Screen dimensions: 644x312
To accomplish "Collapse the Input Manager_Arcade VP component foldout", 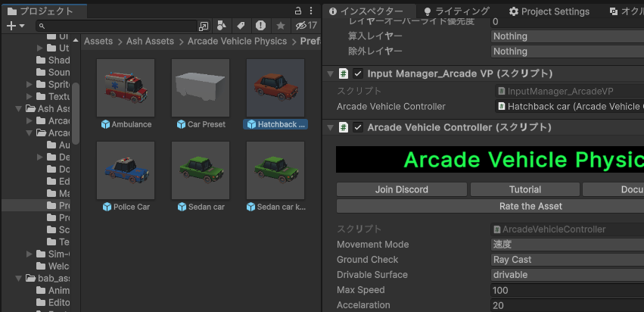I will (x=331, y=73).
